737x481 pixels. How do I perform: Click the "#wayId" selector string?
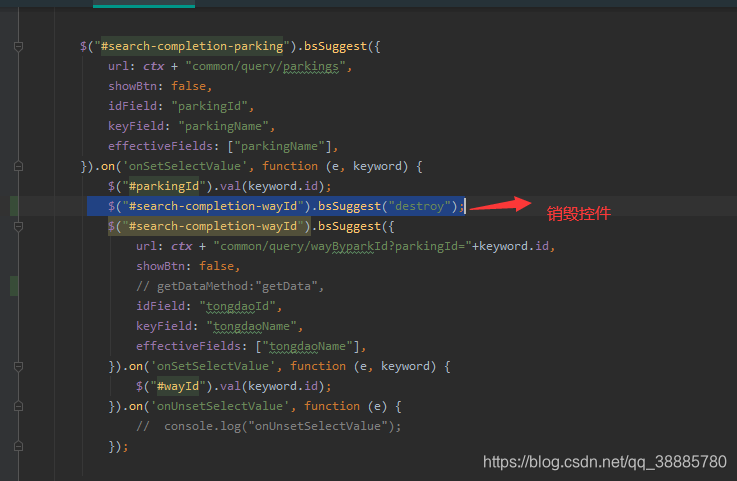pyautogui.click(x=178, y=386)
